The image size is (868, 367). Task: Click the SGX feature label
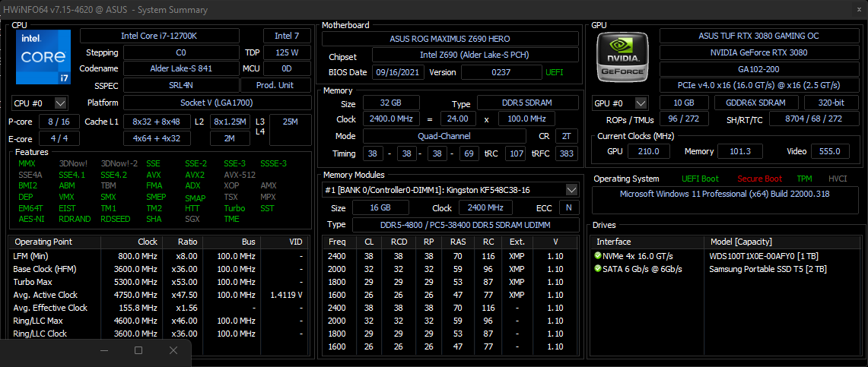tap(192, 219)
